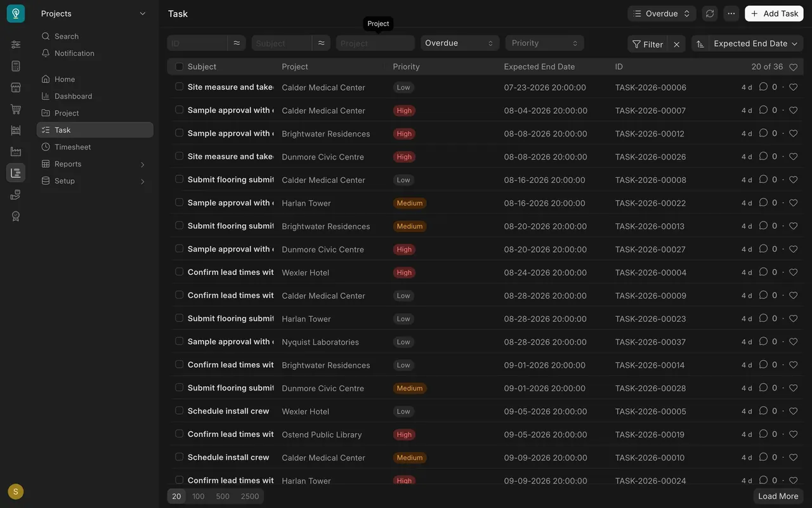Click the ID filter approximate-match icon
812x508 pixels.
click(237, 43)
